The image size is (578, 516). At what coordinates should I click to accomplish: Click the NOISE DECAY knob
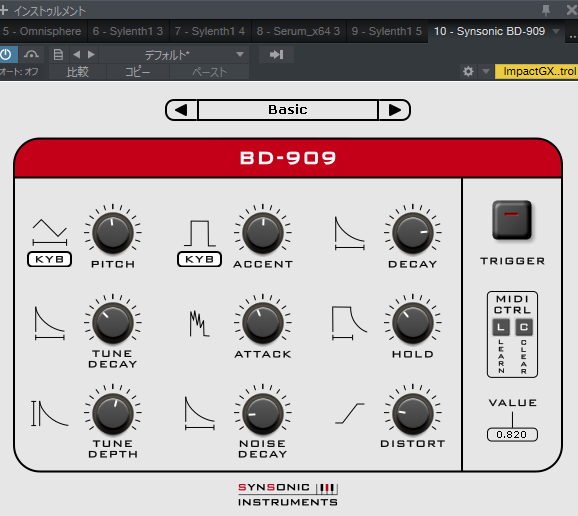tap(263, 413)
